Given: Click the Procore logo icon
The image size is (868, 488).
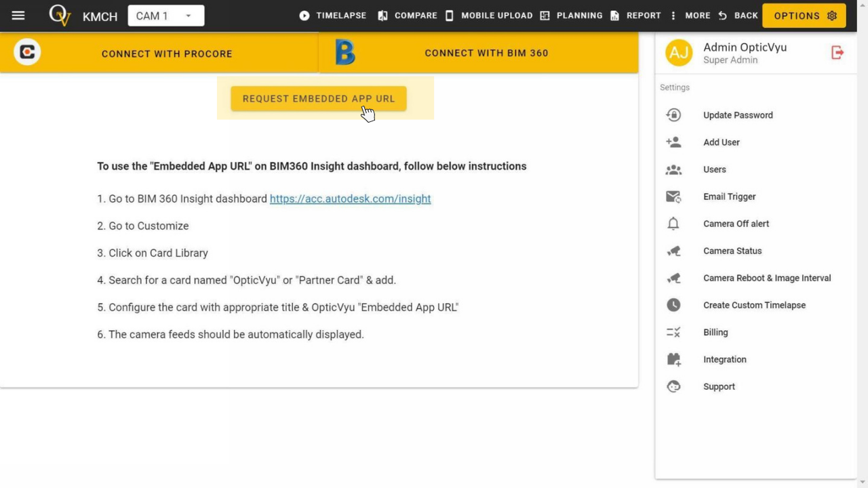Looking at the screenshot, I should [27, 52].
